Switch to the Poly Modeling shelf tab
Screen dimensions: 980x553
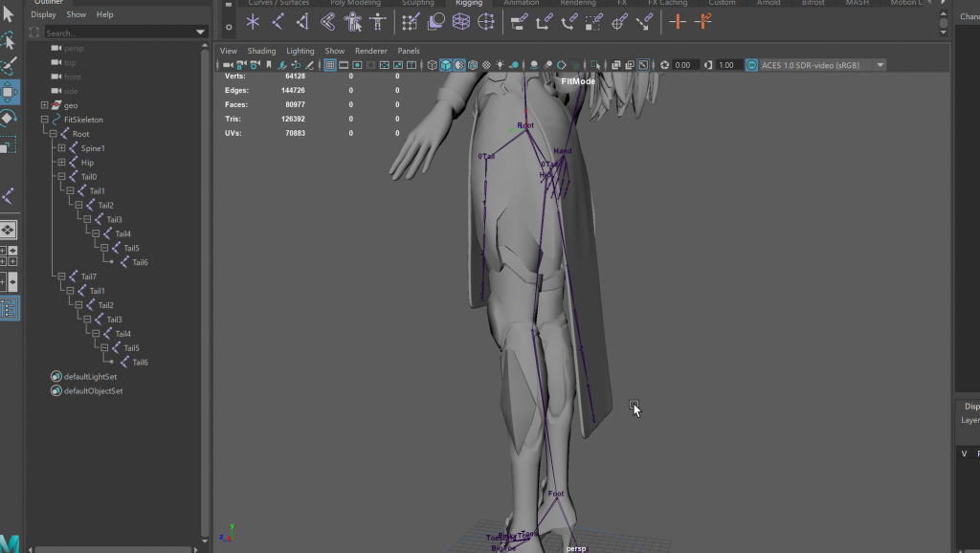tap(355, 3)
